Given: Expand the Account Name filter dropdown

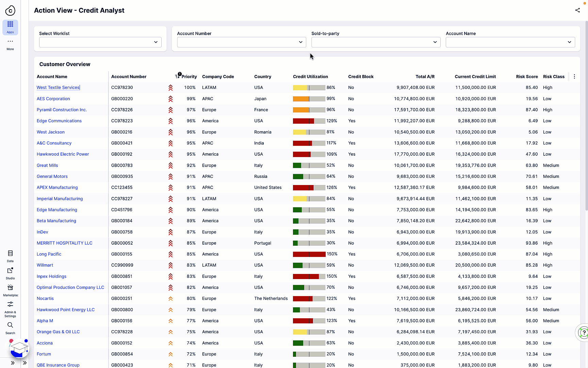Looking at the screenshot, I should click(x=510, y=42).
